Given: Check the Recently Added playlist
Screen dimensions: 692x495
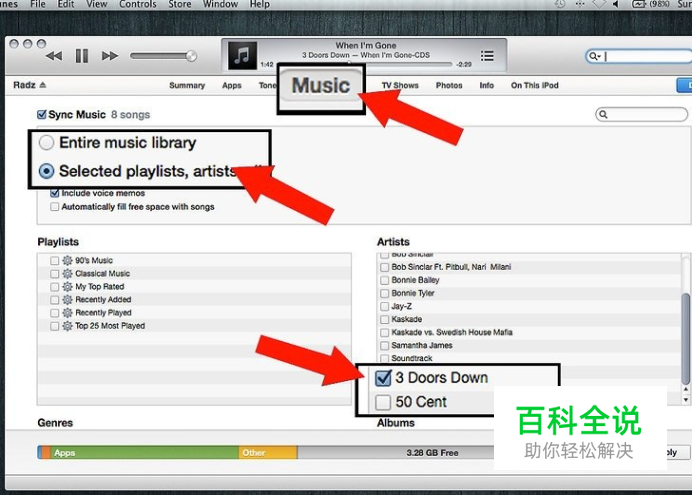Looking at the screenshot, I should (x=54, y=300).
